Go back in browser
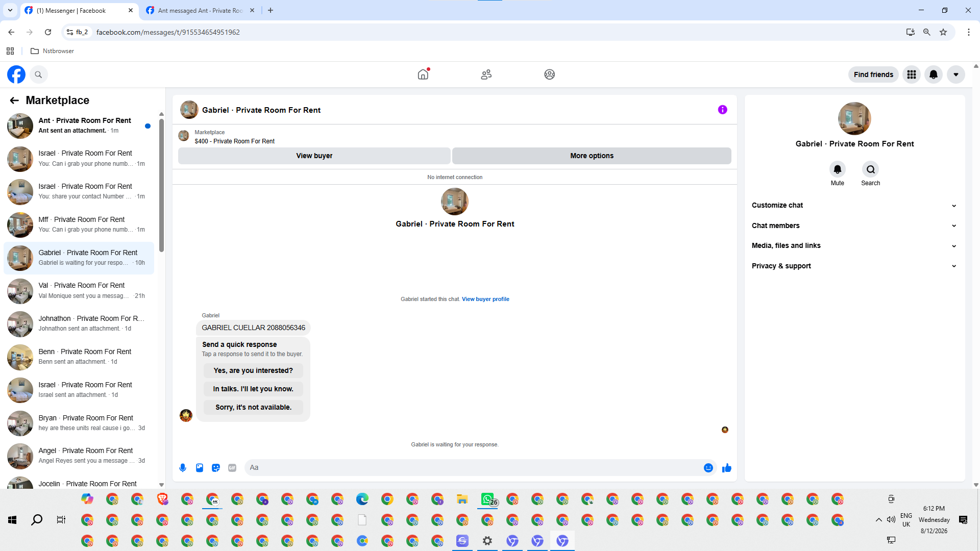Viewport: 980px width, 551px height. [x=11, y=32]
